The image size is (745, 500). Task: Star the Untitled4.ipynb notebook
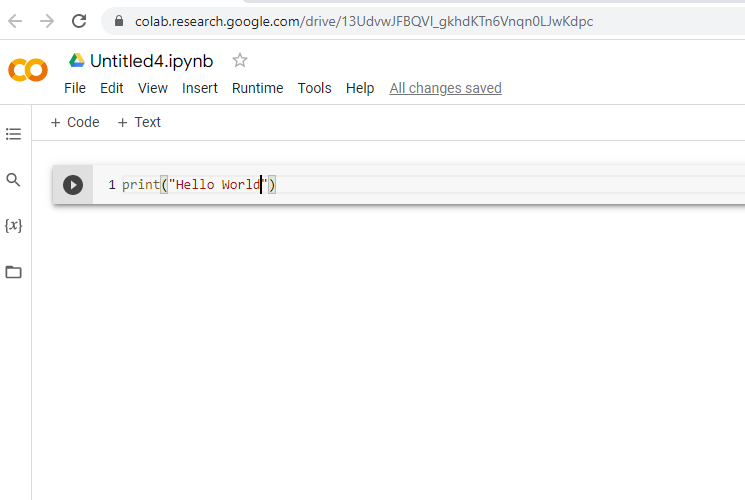(x=239, y=60)
